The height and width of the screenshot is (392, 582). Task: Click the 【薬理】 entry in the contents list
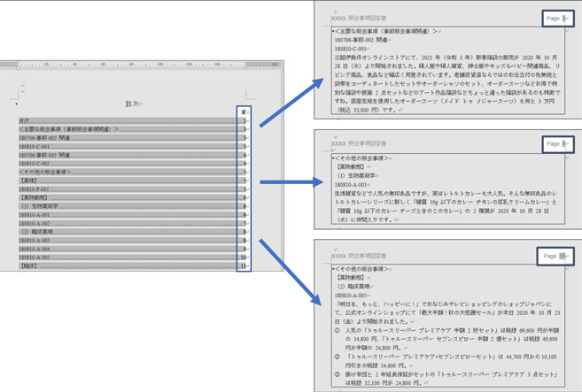click(31, 181)
